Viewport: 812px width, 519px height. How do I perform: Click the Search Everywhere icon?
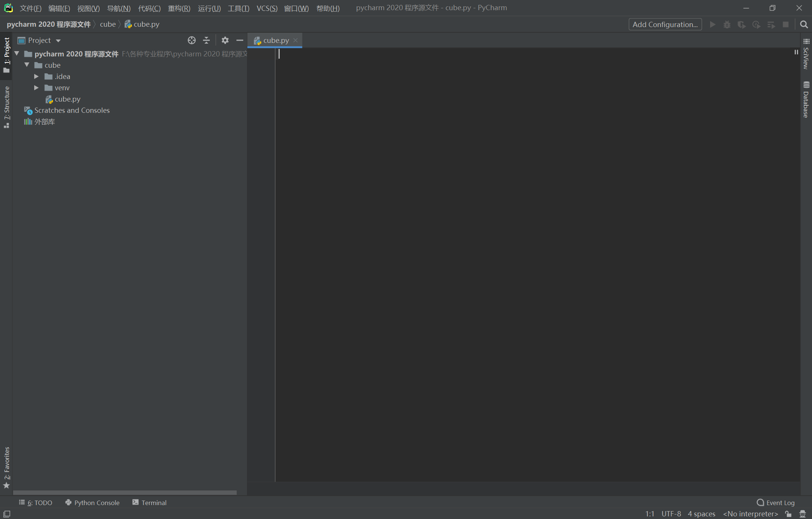[804, 24]
